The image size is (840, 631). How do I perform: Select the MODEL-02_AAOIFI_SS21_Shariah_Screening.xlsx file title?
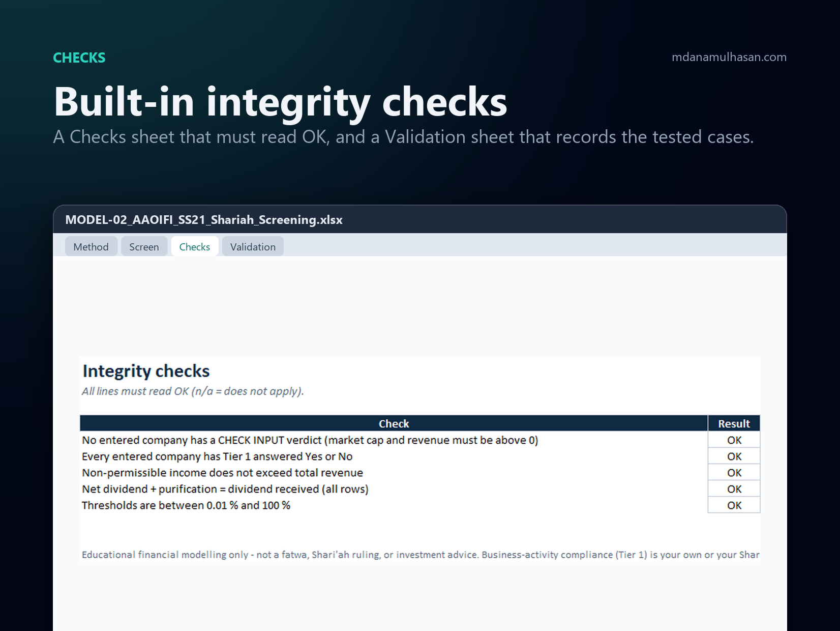(x=204, y=220)
